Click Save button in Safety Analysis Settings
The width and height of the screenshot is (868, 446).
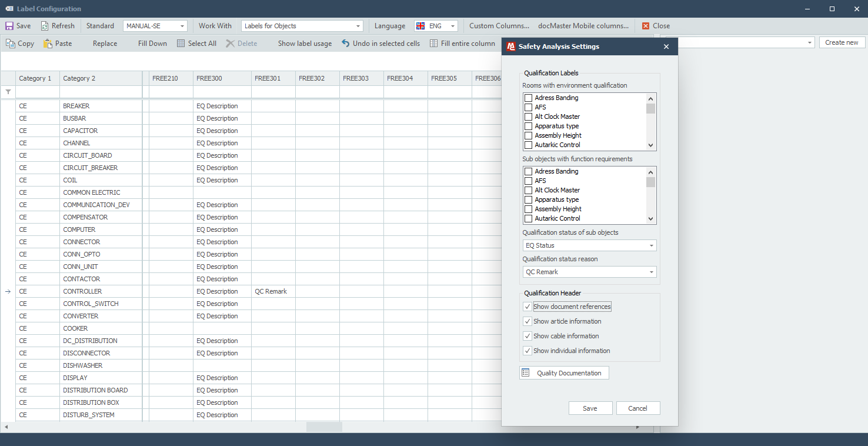590,408
